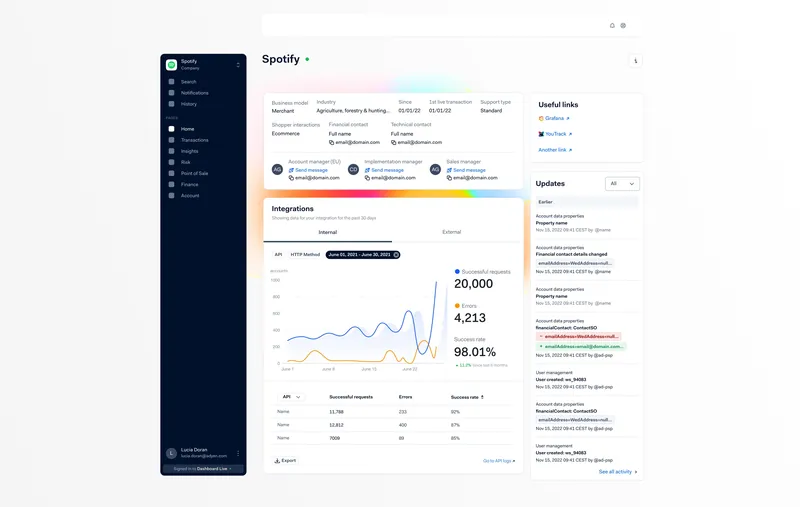
Task: Copy the Financial contact email
Action: click(332, 143)
